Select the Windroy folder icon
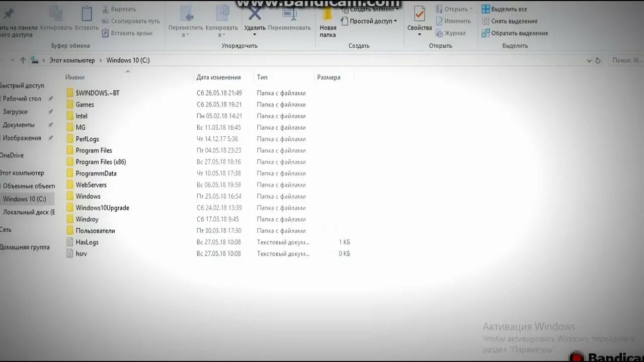644x362 pixels. pyautogui.click(x=70, y=219)
